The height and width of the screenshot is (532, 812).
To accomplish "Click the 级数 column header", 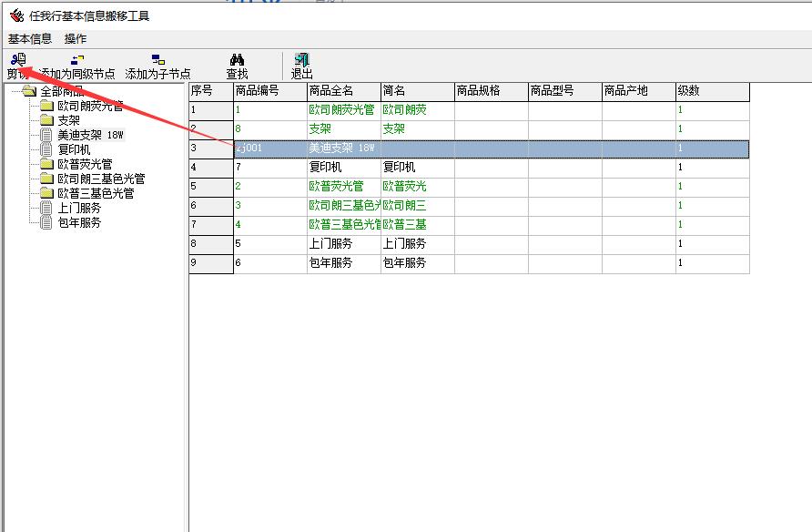I will [713, 92].
